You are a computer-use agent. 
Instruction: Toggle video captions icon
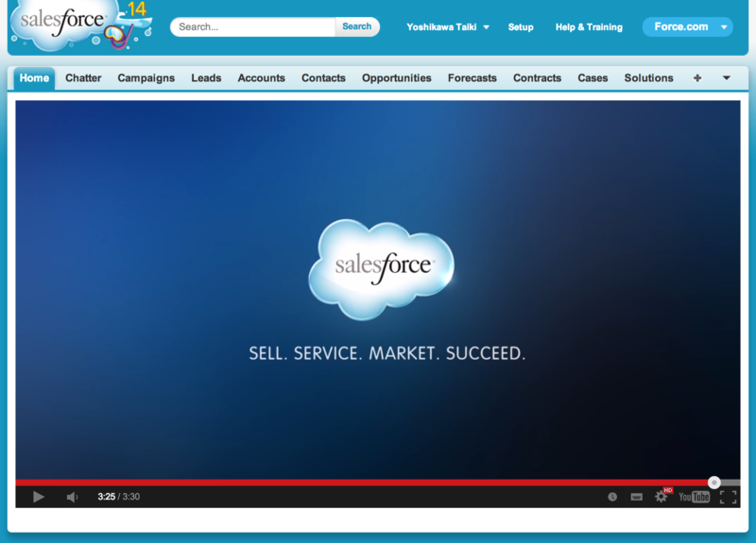coord(636,497)
